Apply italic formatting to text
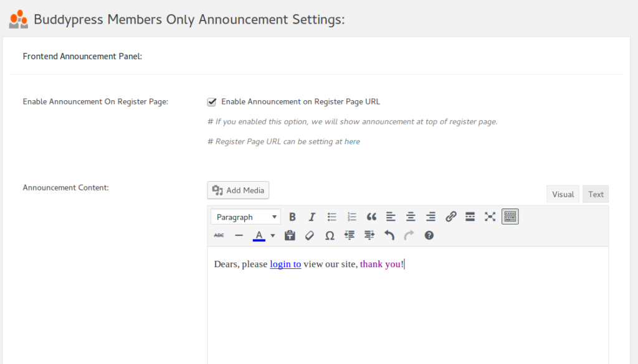Viewport: 638px width, 364px height. pos(312,217)
